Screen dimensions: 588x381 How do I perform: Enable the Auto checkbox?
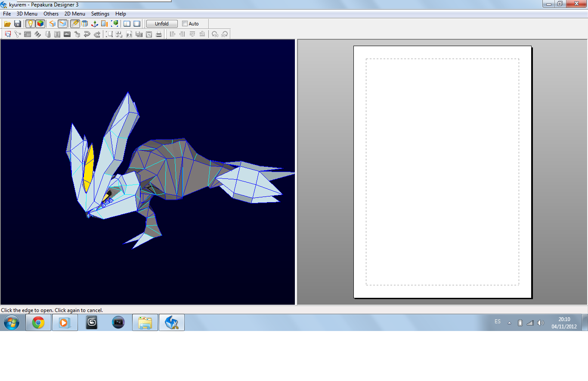pyautogui.click(x=185, y=24)
